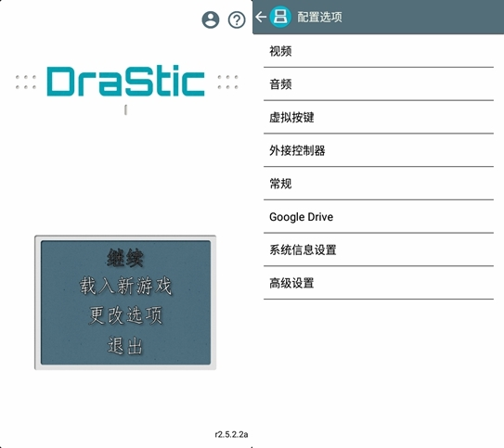The width and height of the screenshot is (504, 448).
Task: Tap the DraStic DS console icon
Action: tap(280, 17)
